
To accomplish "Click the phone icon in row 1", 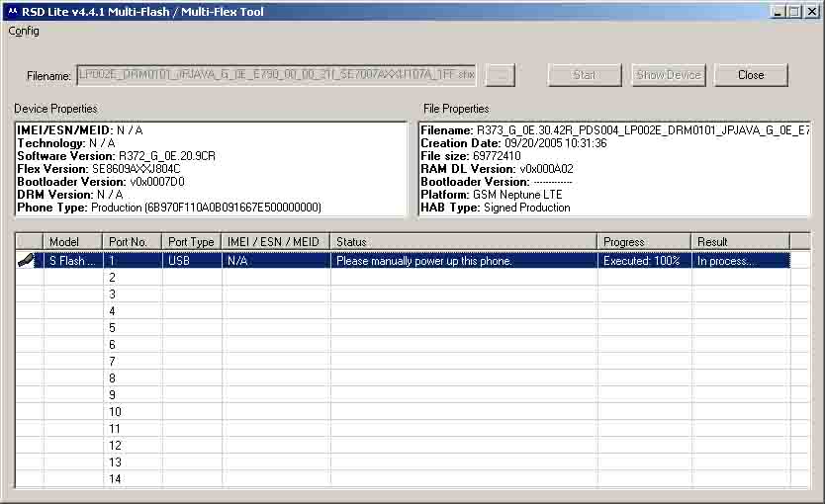I will (x=26, y=260).
